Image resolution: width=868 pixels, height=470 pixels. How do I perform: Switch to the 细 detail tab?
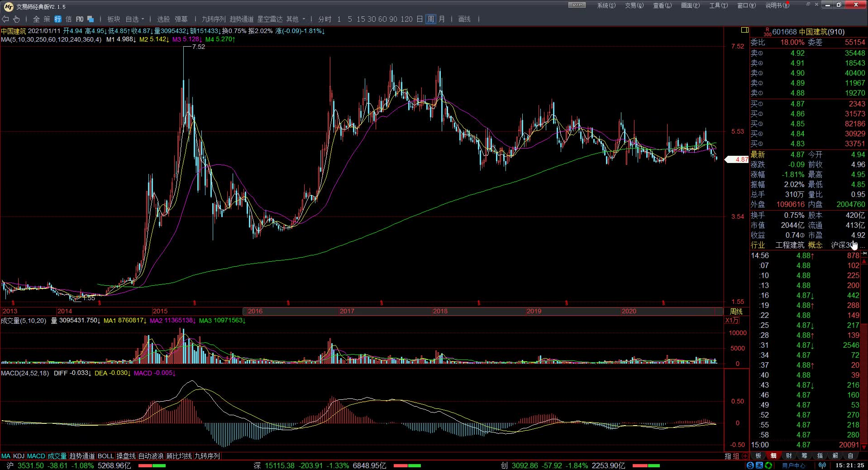tap(773, 456)
